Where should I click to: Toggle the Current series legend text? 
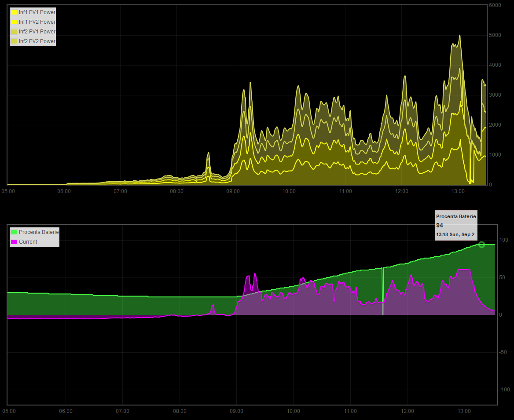[28, 242]
